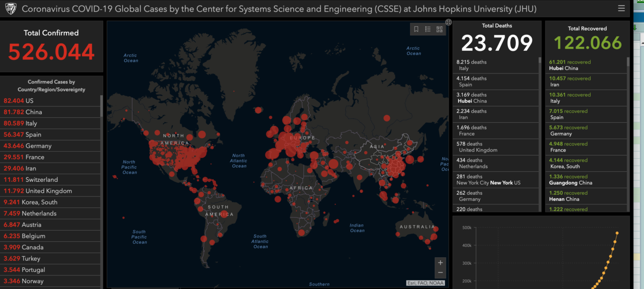Click the SOUTH AMERICA label on map
Image resolution: width=644 pixels, height=289 pixels.
coord(219,210)
